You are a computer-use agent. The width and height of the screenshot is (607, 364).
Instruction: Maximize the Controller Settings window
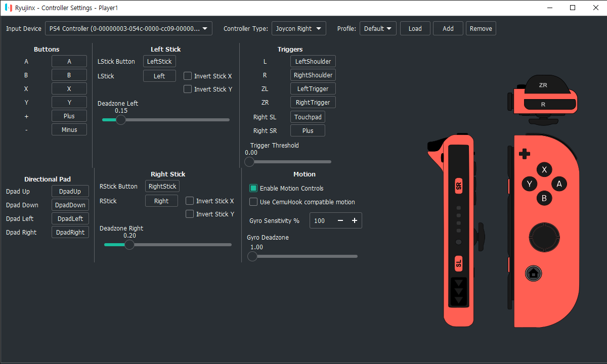573,8
